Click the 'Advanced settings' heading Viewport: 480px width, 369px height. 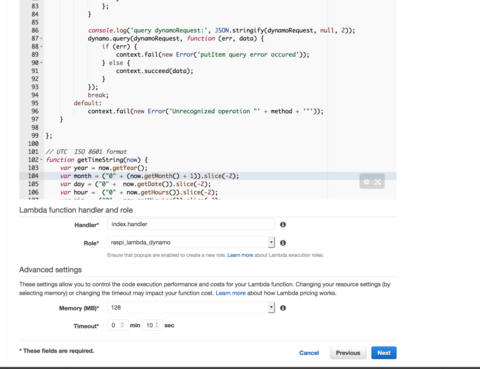pyautogui.click(x=50, y=270)
